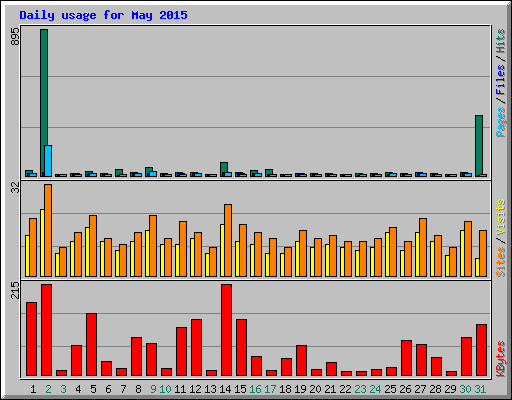This screenshot has width=512, height=400.
Task: Click the yellow sites bar for day 31
Action: (477, 267)
